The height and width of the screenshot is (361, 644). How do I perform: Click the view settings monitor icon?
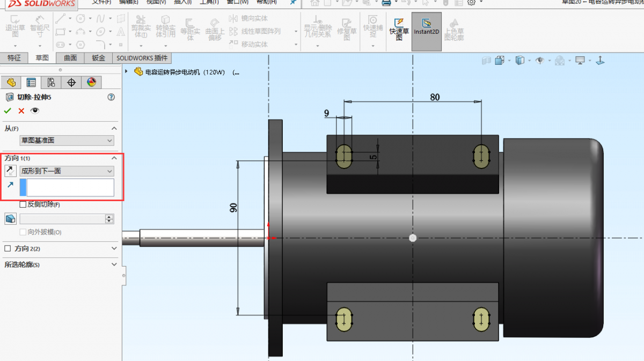(x=580, y=61)
